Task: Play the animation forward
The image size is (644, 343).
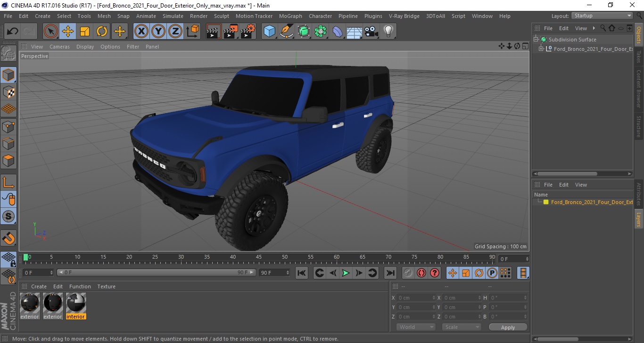Action: 346,273
